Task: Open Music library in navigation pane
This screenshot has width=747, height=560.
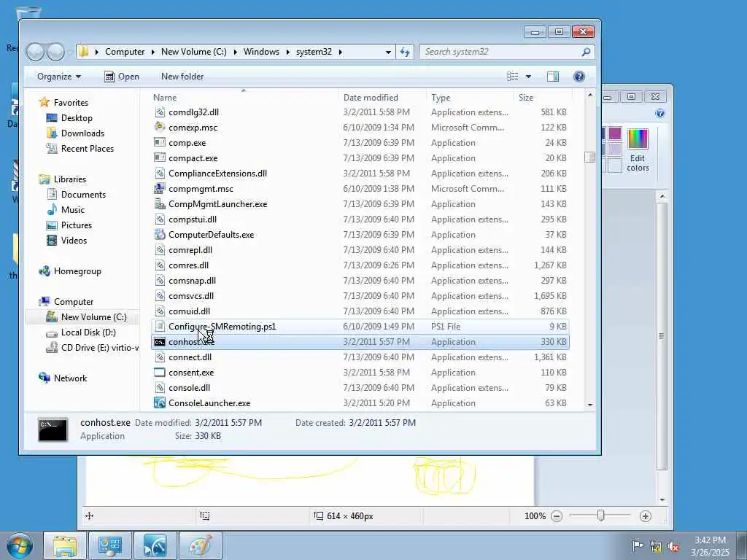Action: [72, 210]
